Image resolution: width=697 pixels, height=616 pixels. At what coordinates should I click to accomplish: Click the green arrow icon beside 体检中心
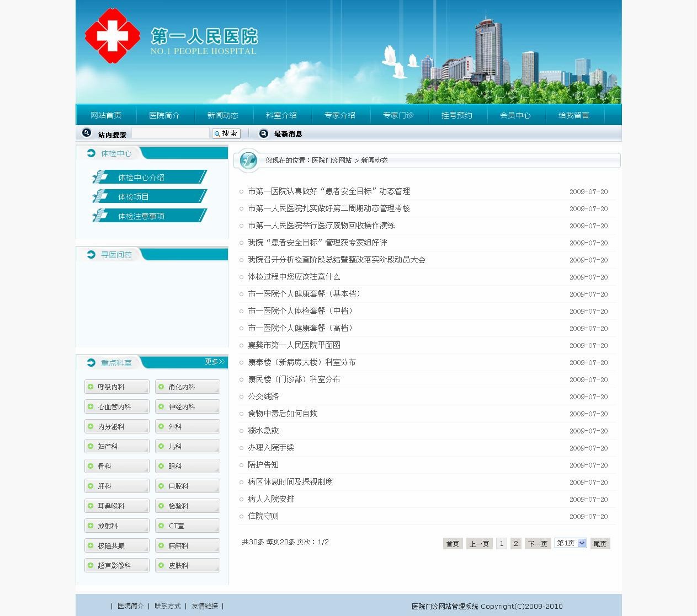click(91, 153)
